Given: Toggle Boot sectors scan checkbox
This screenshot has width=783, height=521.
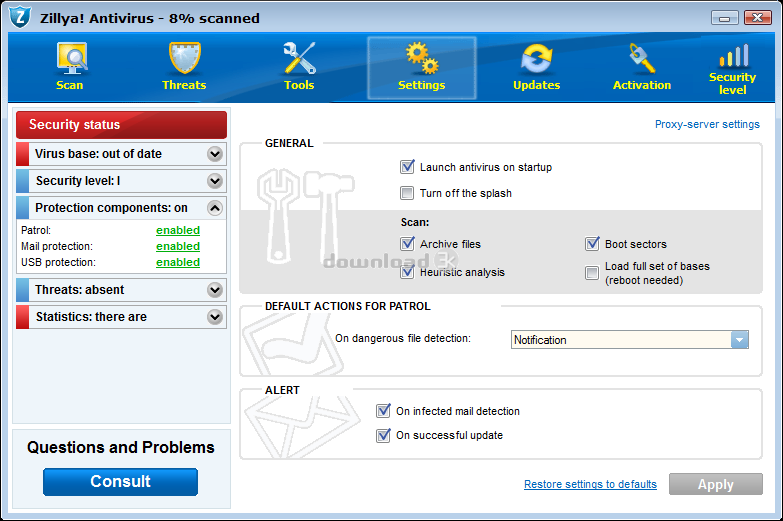Looking at the screenshot, I should pos(592,244).
